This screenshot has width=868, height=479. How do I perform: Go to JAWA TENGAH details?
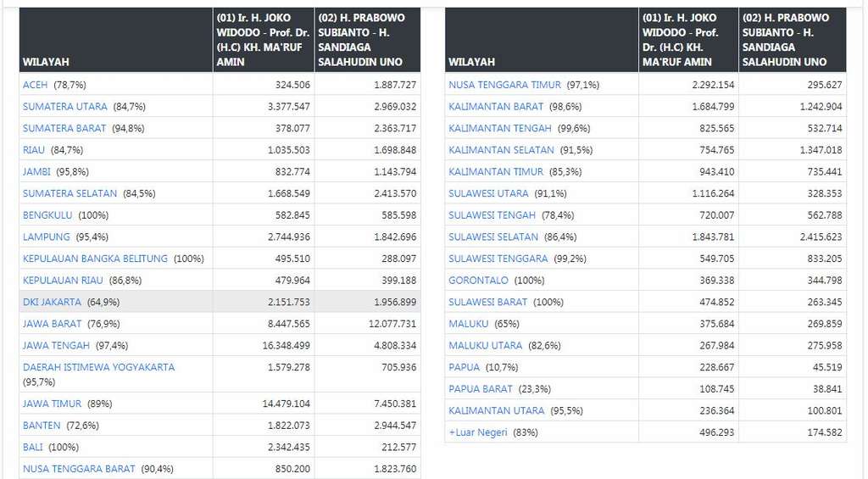coord(56,345)
